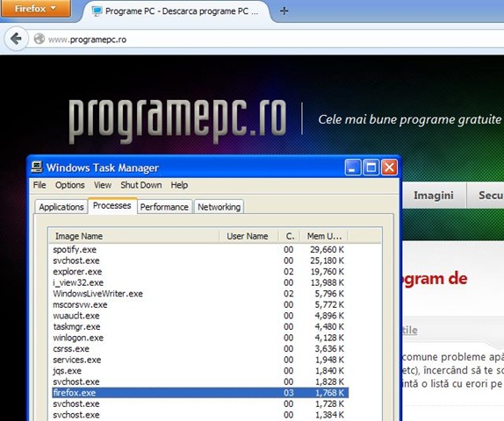This screenshot has width=504, height=421.
Task: Switch to the Applications tab
Action: [x=61, y=207]
